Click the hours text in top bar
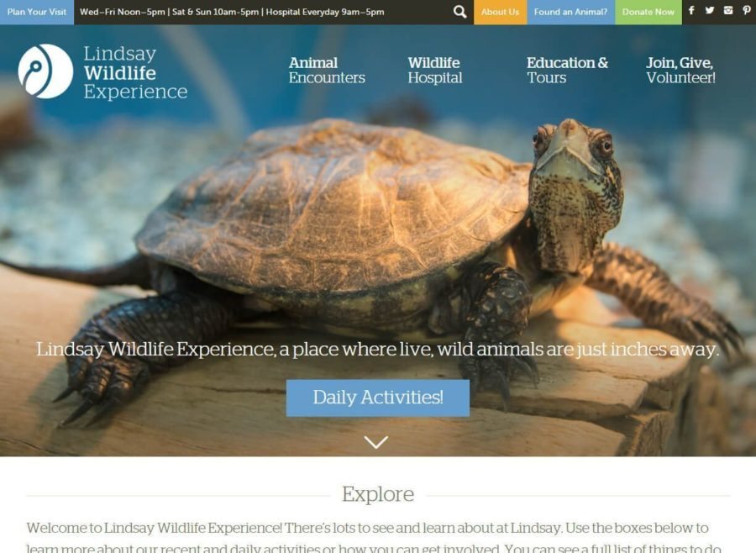Screen dimensions: 756x553 pyautogui.click(x=232, y=12)
